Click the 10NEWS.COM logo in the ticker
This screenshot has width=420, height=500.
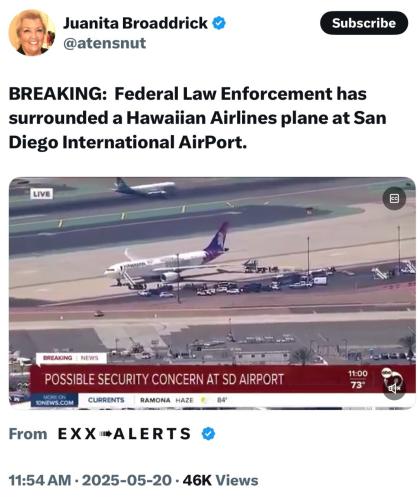[x=54, y=400]
